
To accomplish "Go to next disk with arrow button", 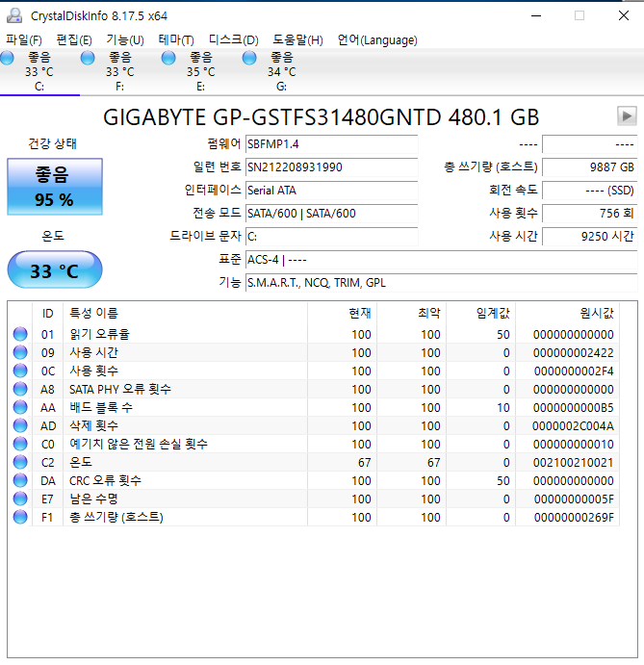I will pos(627,115).
